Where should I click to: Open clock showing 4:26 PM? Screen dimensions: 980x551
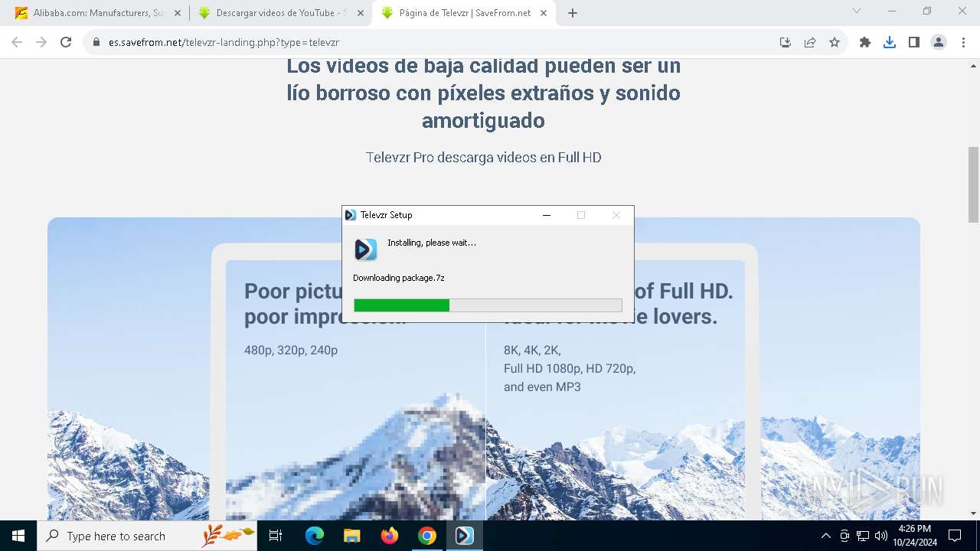click(914, 536)
